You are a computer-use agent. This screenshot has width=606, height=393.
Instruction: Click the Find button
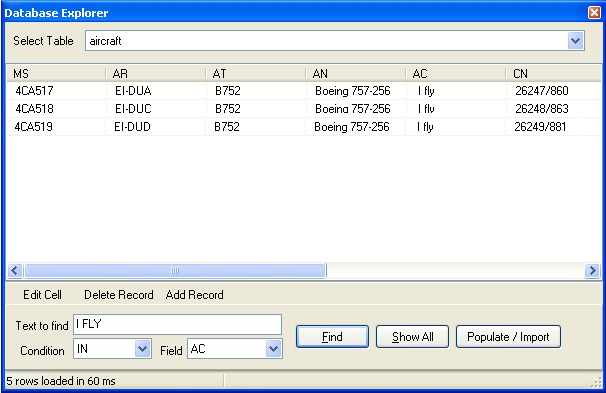332,337
